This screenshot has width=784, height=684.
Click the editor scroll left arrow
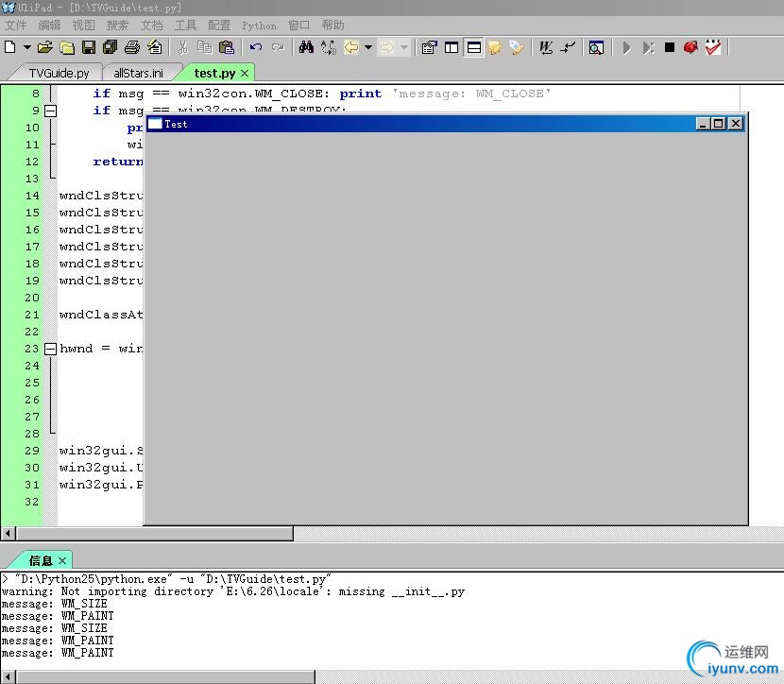[8, 534]
